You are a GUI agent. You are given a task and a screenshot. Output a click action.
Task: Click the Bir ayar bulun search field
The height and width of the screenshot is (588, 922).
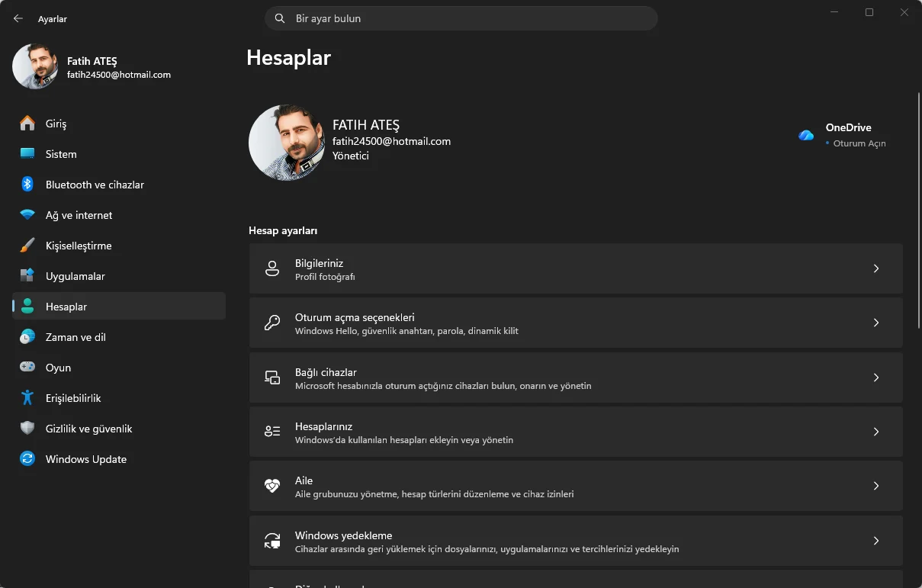click(461, 18)
